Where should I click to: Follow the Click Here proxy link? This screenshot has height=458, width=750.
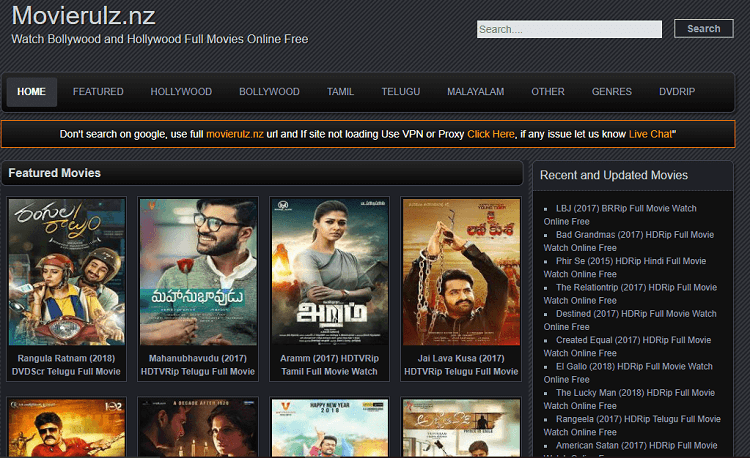[x=491, y=134]
